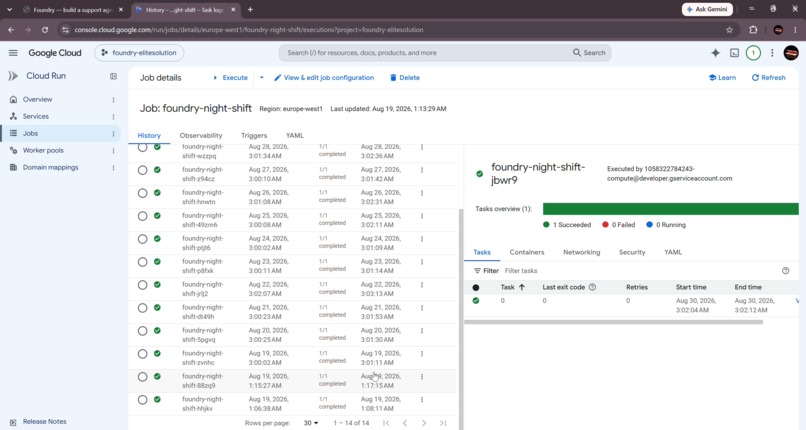Open more options next to Overview
This screenshot has height=430, width=806.
(x=114, y=100)
